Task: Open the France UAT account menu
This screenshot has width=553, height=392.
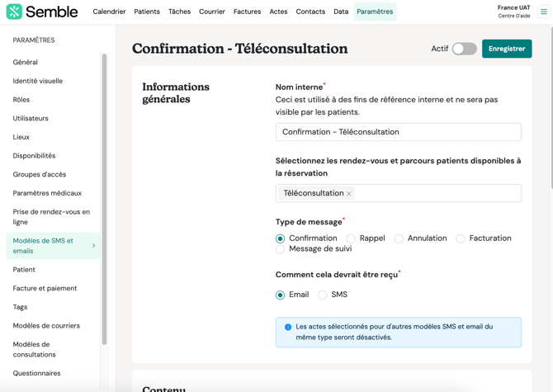Action: pyautogui.click(x=513, y=12)
